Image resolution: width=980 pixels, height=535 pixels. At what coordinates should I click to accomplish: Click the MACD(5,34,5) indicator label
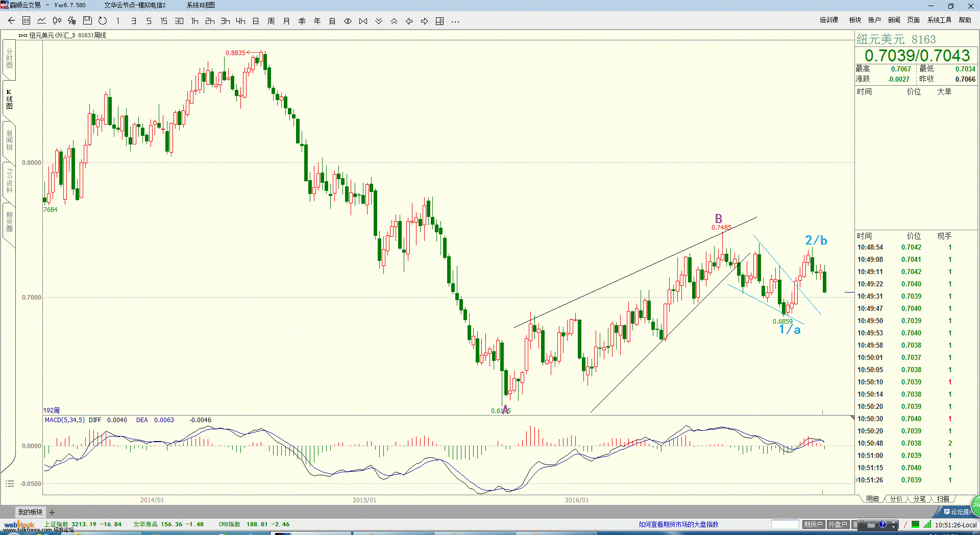tap(65, 420)
